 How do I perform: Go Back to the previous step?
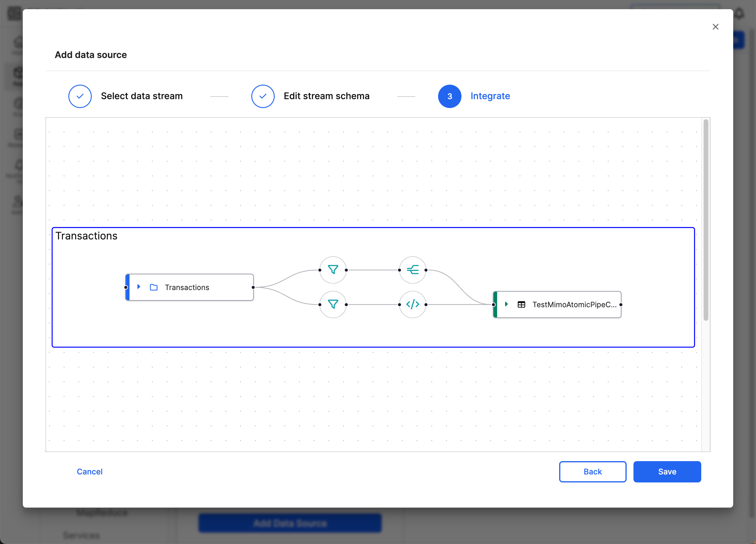tap(592, 472)
